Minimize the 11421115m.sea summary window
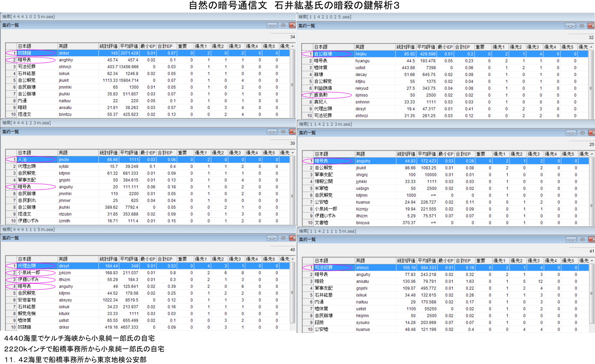The image size is (595, 364). 571,239
